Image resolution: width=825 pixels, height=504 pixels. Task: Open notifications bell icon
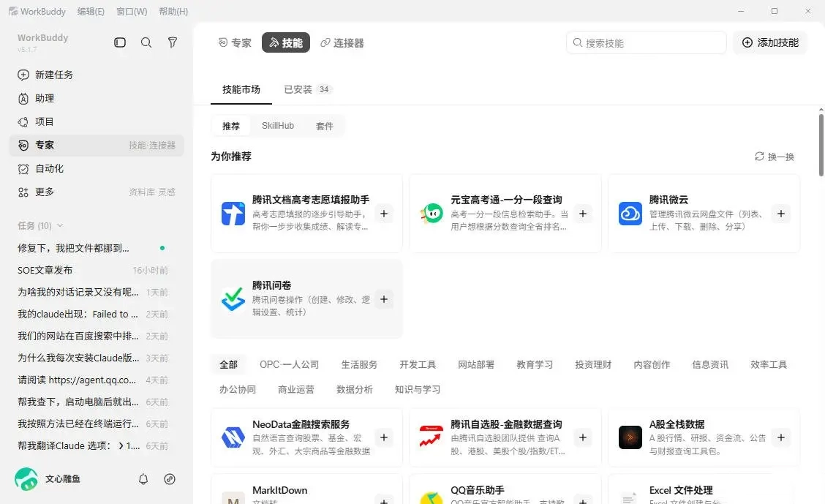pos(143,479)
